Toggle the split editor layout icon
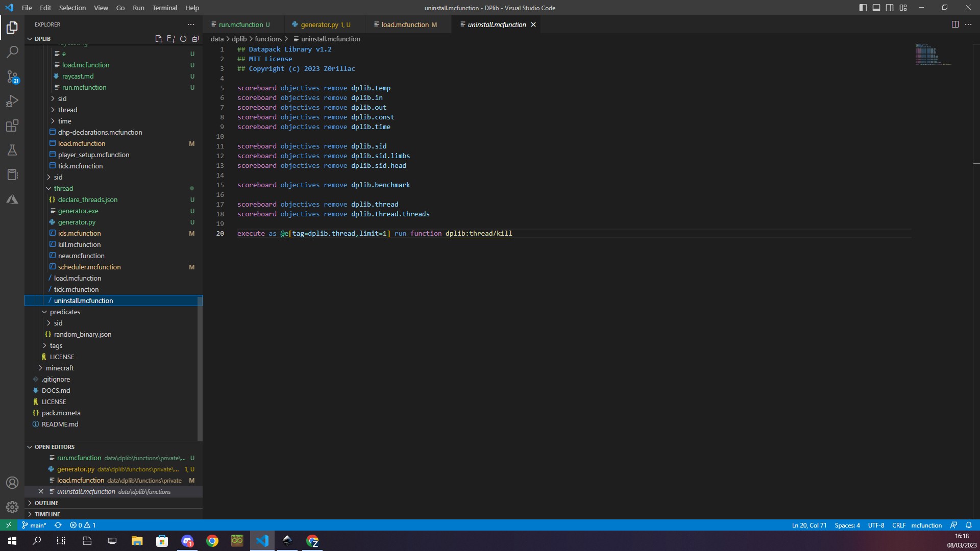Viewport: 980px width, 551px height. point(955,24)
